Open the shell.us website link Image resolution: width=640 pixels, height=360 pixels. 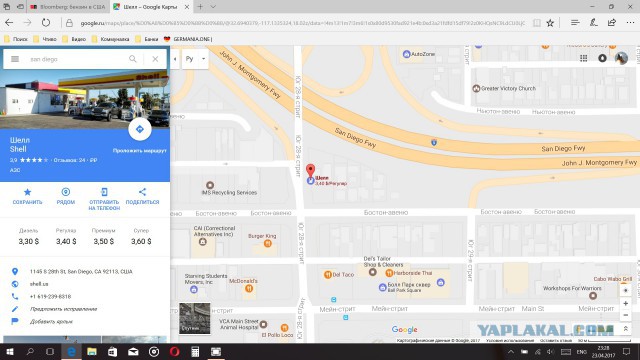pyautogui.click(x=39, y=284)
